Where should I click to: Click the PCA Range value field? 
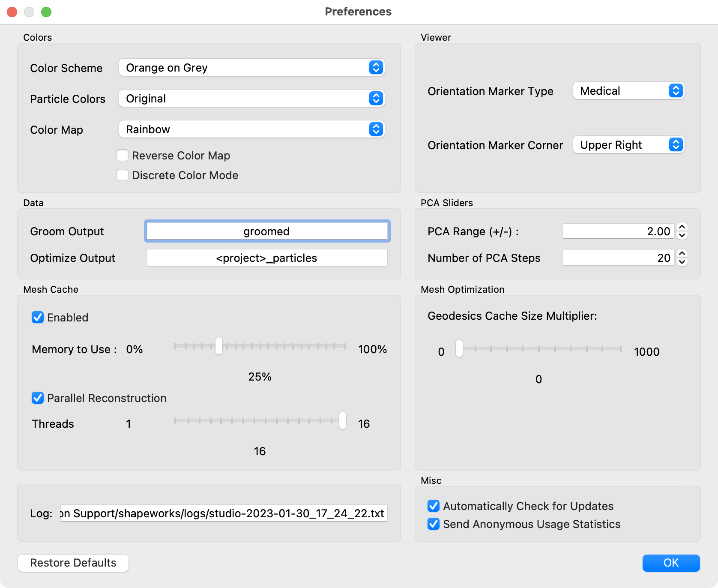pos(618,231)
